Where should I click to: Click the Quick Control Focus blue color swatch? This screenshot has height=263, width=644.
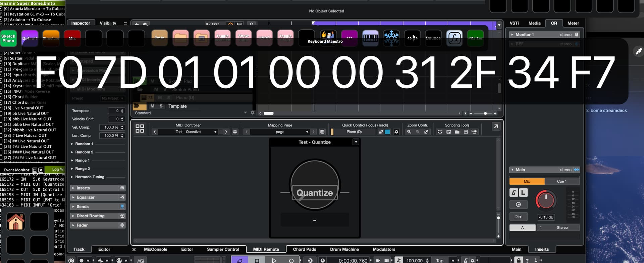click(x=387, y=132)
